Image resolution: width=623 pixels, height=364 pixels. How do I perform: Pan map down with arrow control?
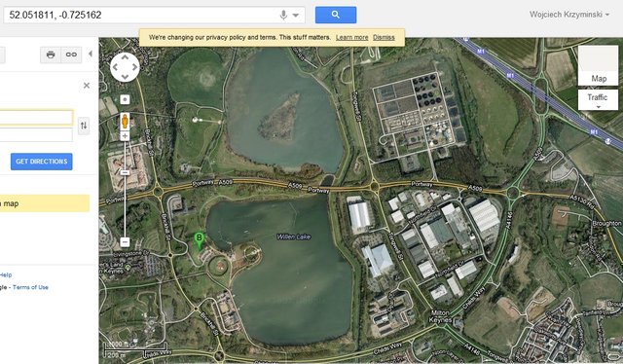[x=126, y=77]
